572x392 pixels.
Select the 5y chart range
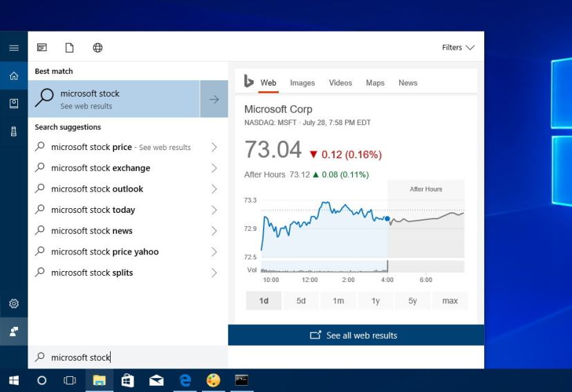413,301
